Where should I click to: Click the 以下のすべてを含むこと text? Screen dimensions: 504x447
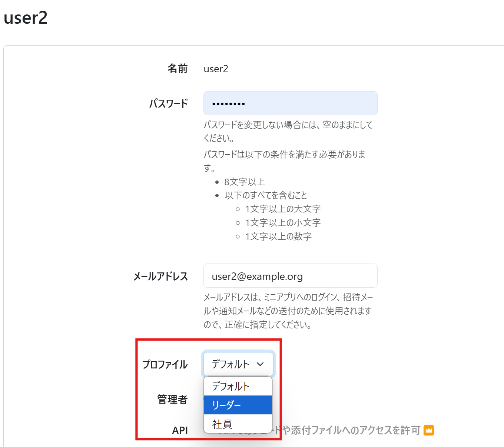click(266, 195)
